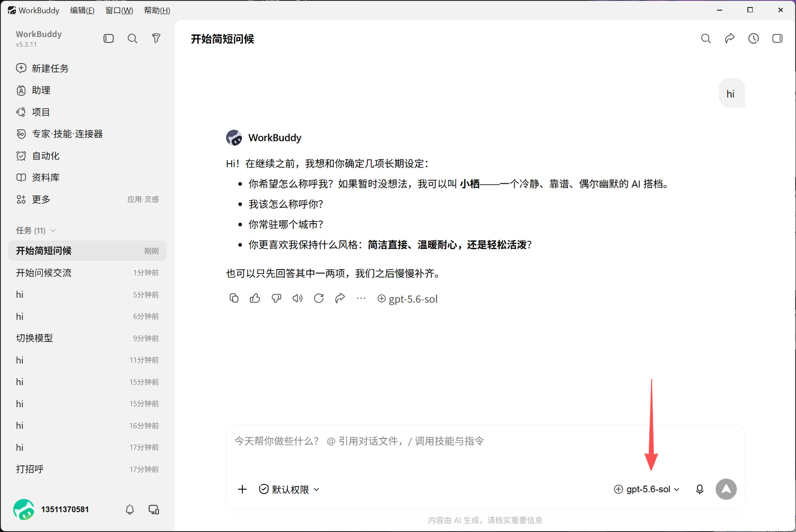The image size is (796, 532).
Task: Click the microphone voice input icon
Action: point(700,489)
